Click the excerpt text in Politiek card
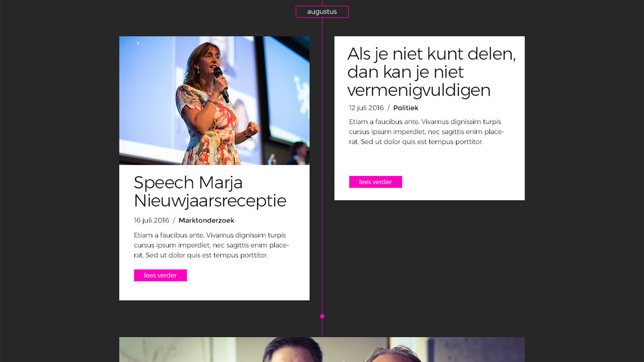The height and width of the screenshot is (362, 644). point(427,132)
